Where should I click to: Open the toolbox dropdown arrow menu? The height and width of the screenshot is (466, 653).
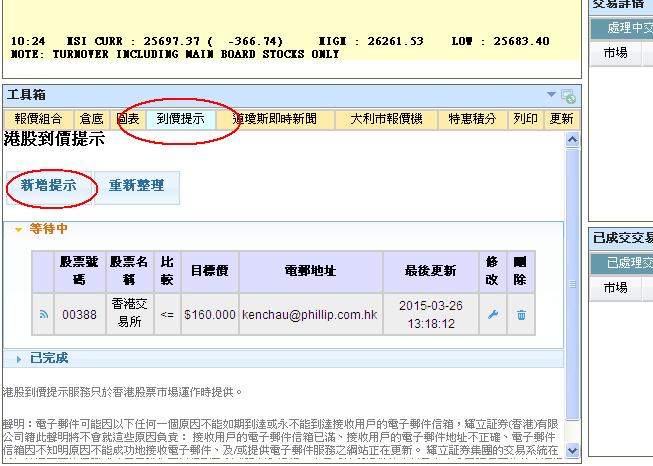coord(551,95)
